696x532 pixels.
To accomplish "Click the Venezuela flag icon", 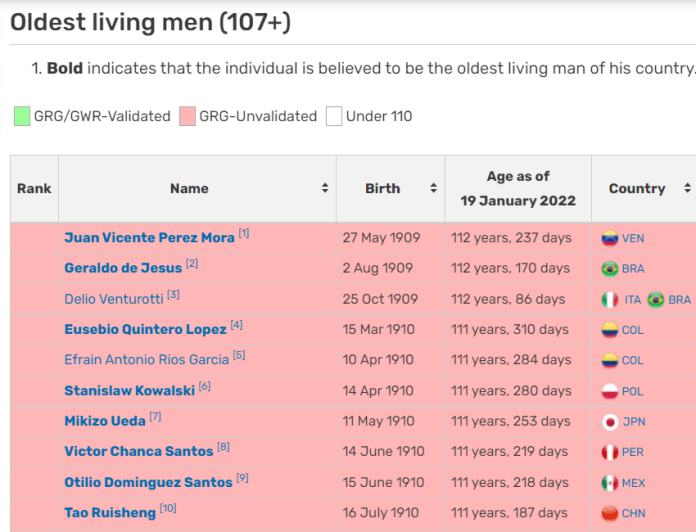I will coord(609,238).
